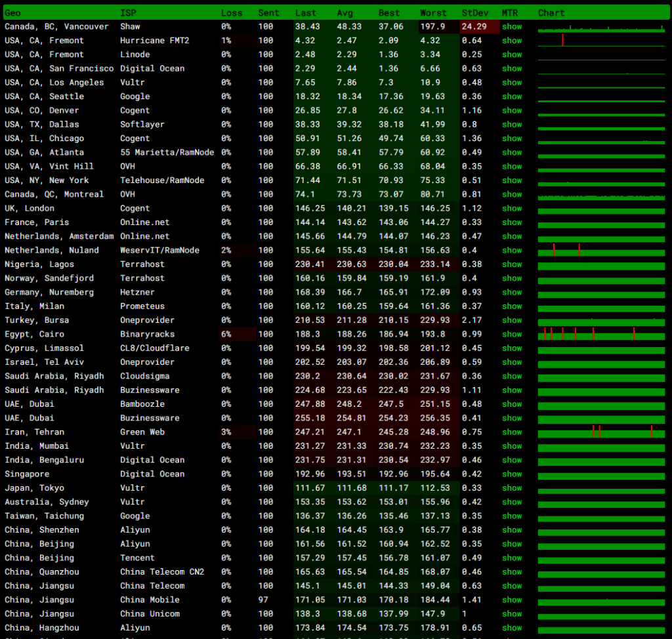Click the Worst value 197.9

tap(432, 27)
